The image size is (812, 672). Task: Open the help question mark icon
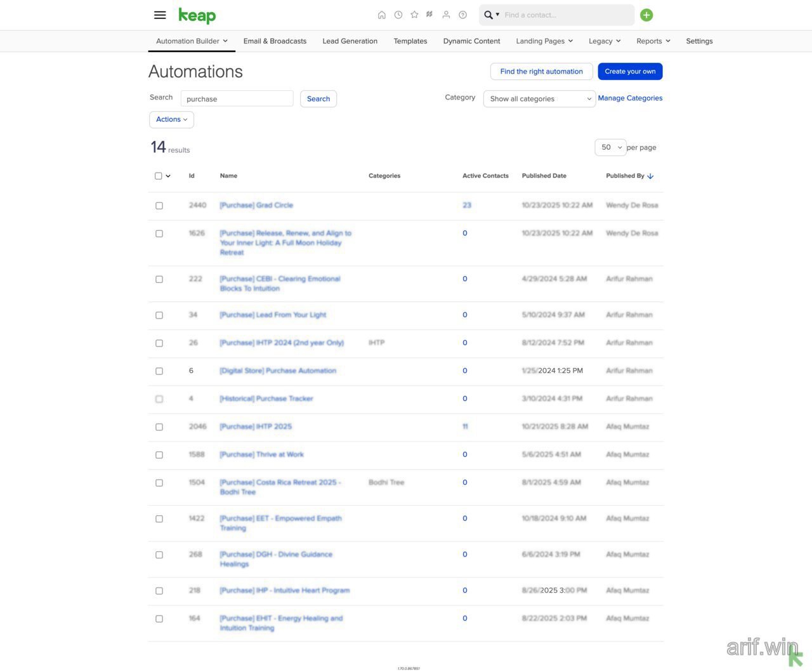(x=462, y=15)
